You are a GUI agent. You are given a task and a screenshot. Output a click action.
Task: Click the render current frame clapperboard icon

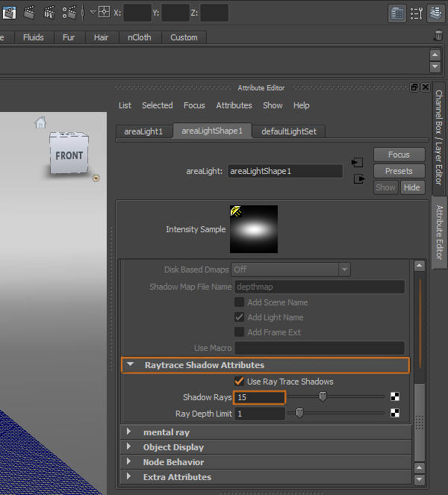30,12
